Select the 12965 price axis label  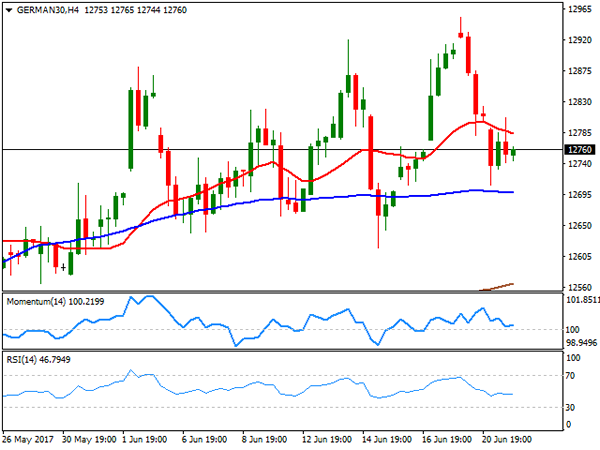point(580,10)
